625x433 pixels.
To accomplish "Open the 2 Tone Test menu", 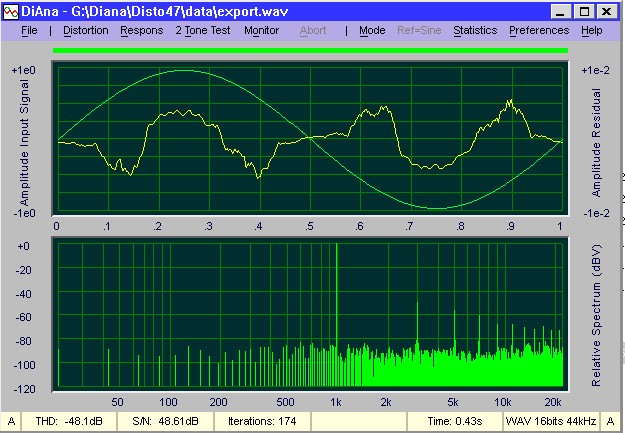I will pos(203,30).
